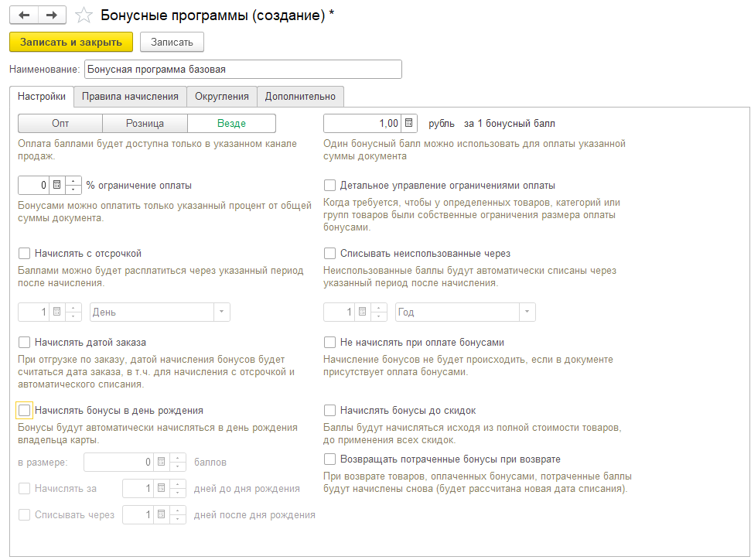Screen dimensions: 751x560
Task: Check the Списывать через checkbox
Action: click(x=24, y=514)
